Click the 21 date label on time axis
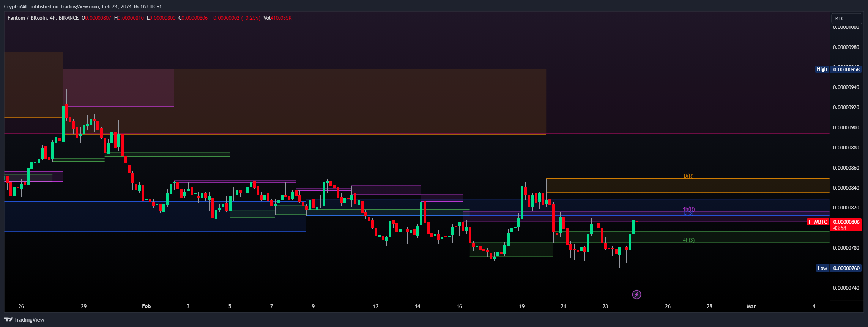 563,306
